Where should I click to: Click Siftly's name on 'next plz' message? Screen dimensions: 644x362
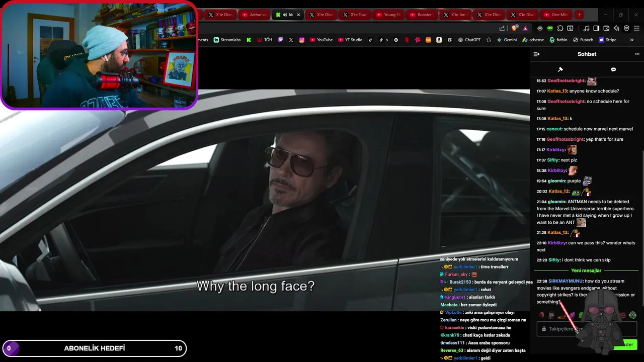point(553,160)
